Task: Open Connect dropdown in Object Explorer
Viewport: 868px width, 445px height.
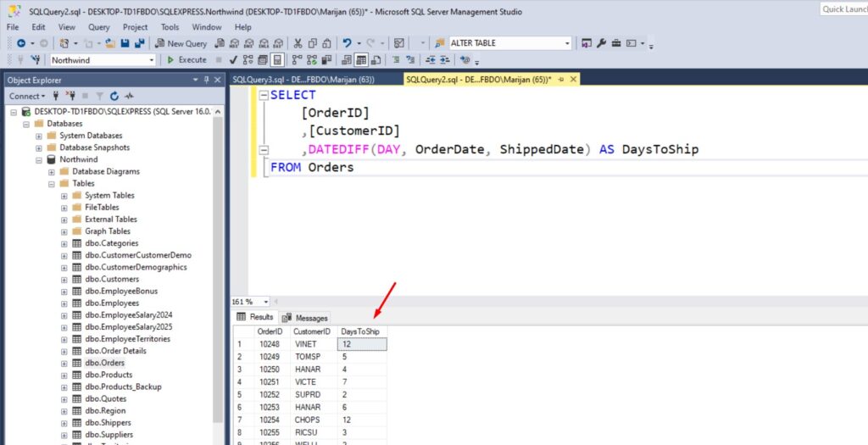Action: pyautogui.click(x=27, y=96)
